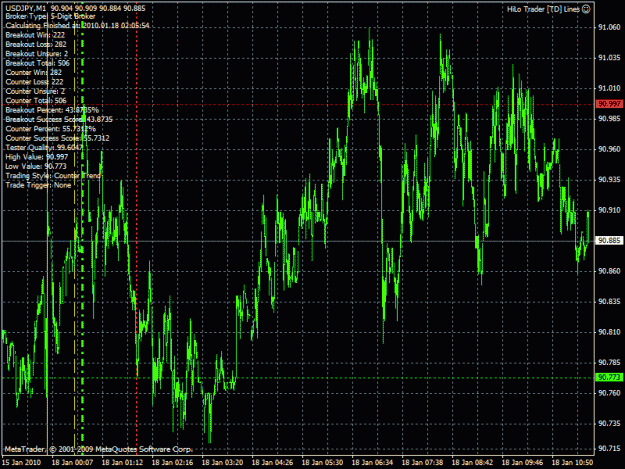The width and height of the screenshot is (625, 469).
Task: Click the Counter Unsure: 2 line
Action: [x=35, y=91]
